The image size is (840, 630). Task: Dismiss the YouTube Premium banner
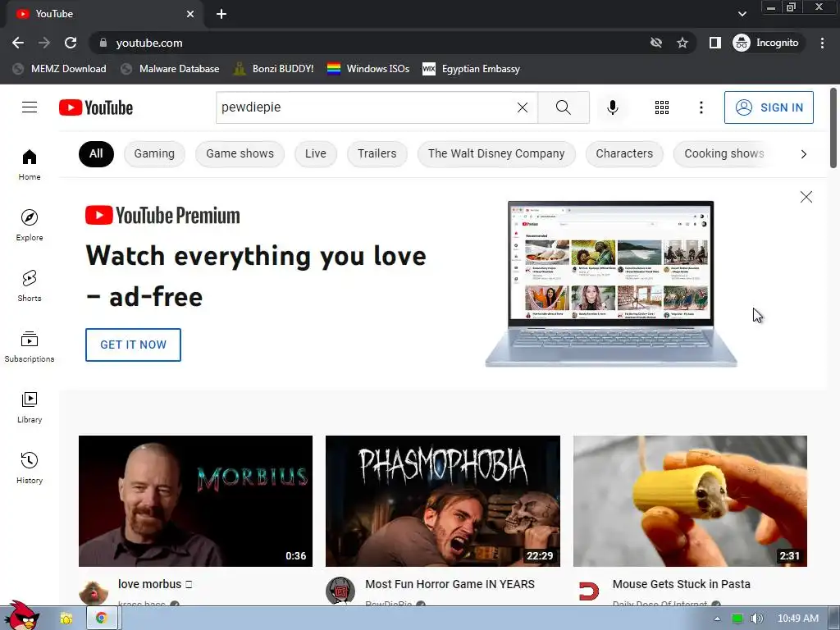pyautogui.click(x=806, y=197)
